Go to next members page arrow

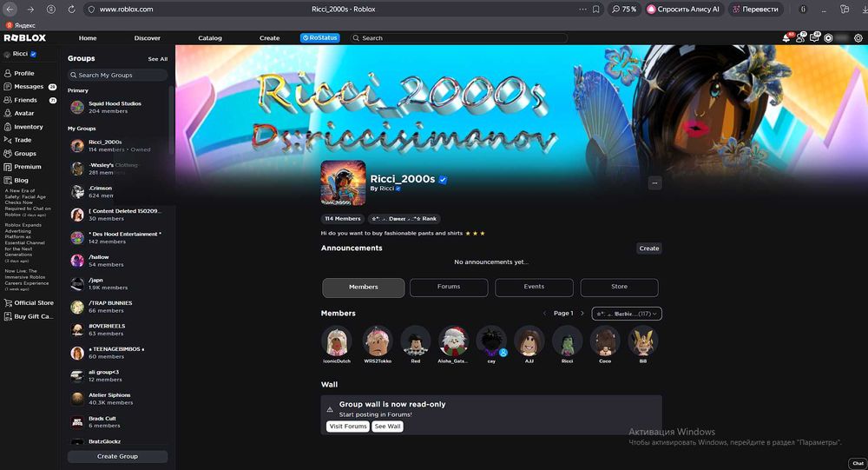[582, 314]
